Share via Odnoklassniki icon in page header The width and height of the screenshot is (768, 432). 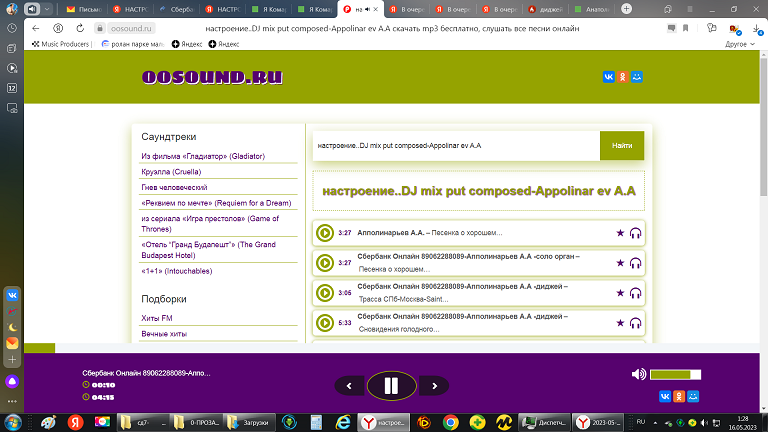pyautogui.click(x=623, y=77)
